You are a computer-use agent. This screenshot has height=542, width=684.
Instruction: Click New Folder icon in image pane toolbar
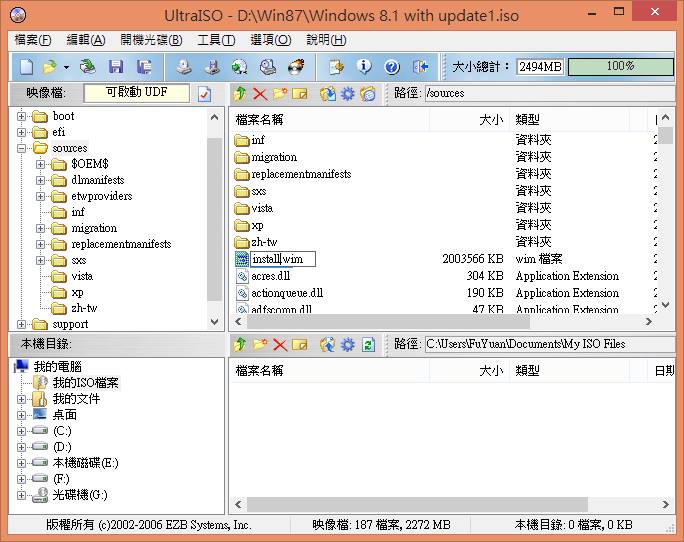(280, 93)
